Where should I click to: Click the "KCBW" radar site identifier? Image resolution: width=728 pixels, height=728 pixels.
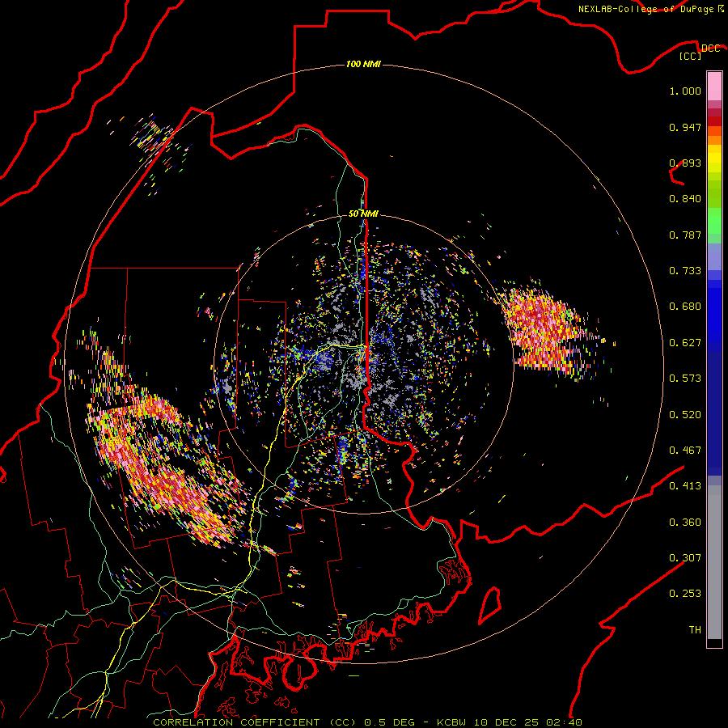[x=451, y=722]
